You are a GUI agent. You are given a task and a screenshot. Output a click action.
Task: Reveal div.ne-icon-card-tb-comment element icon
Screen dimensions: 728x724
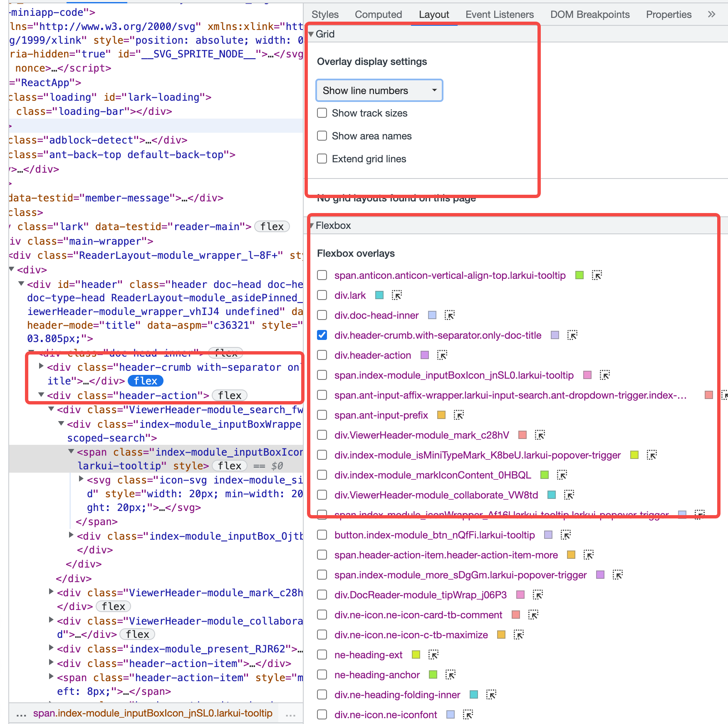pos(533,615)
